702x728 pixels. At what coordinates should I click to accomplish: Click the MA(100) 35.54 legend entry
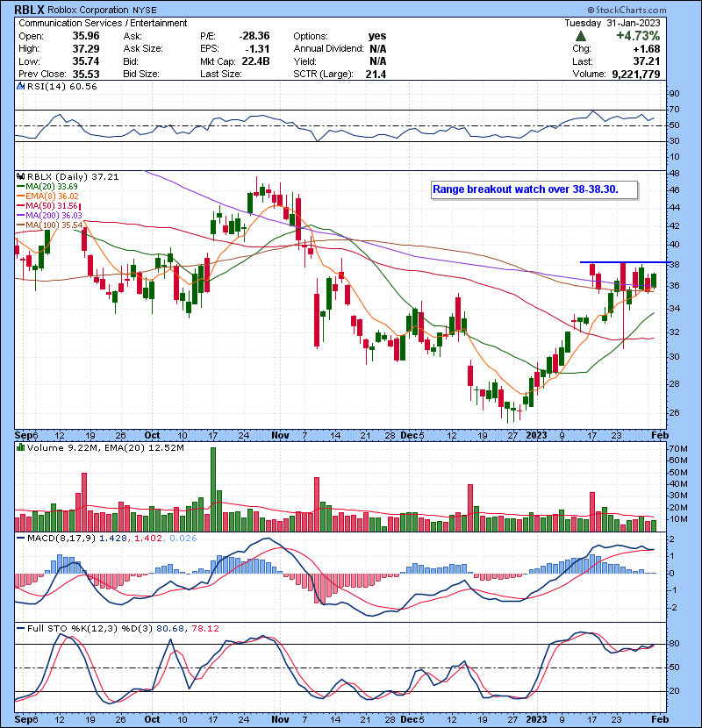pyautogui.click(x=50, y=225)
